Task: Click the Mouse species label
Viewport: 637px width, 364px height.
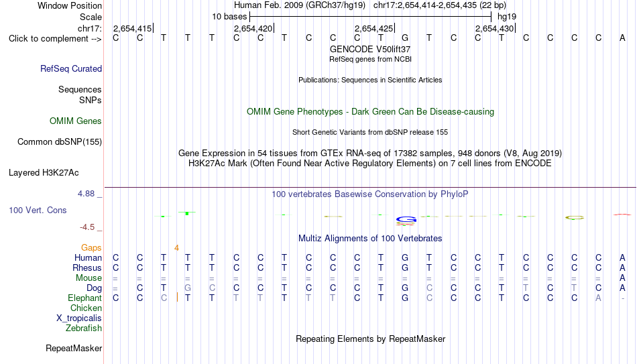Action: (x=89, y=278)
